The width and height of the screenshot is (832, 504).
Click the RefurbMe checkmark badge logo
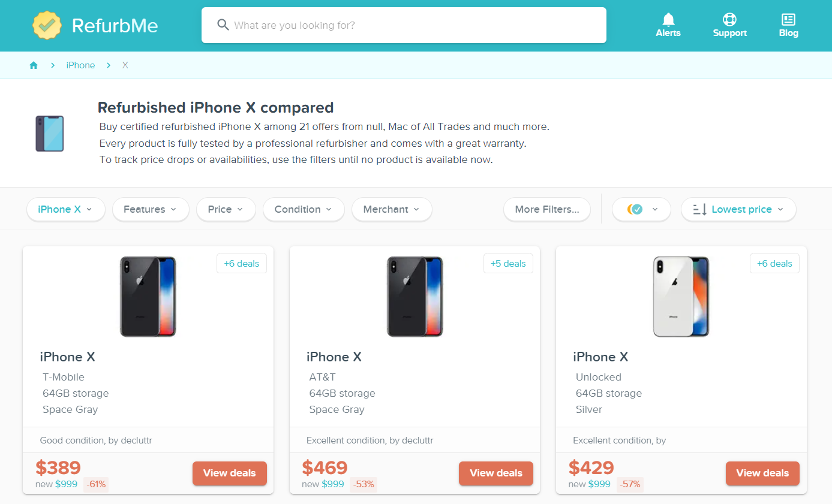click(47, 25)
